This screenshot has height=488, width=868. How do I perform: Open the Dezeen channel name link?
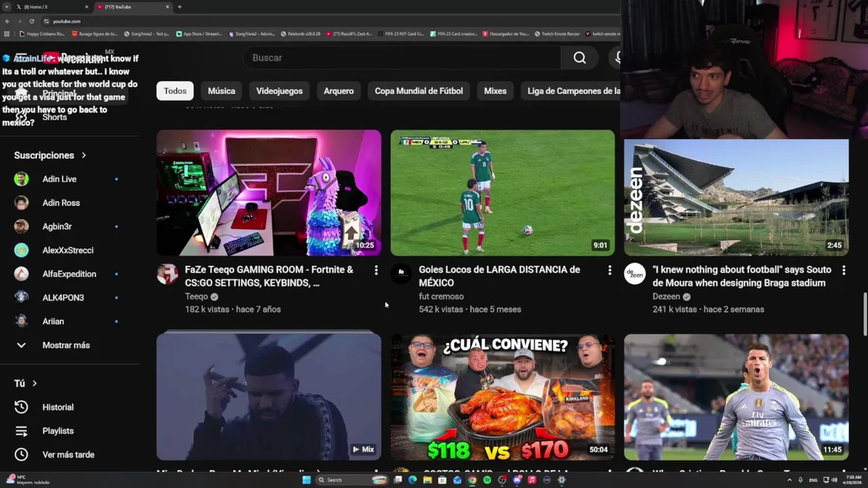[x=666, y=296]
